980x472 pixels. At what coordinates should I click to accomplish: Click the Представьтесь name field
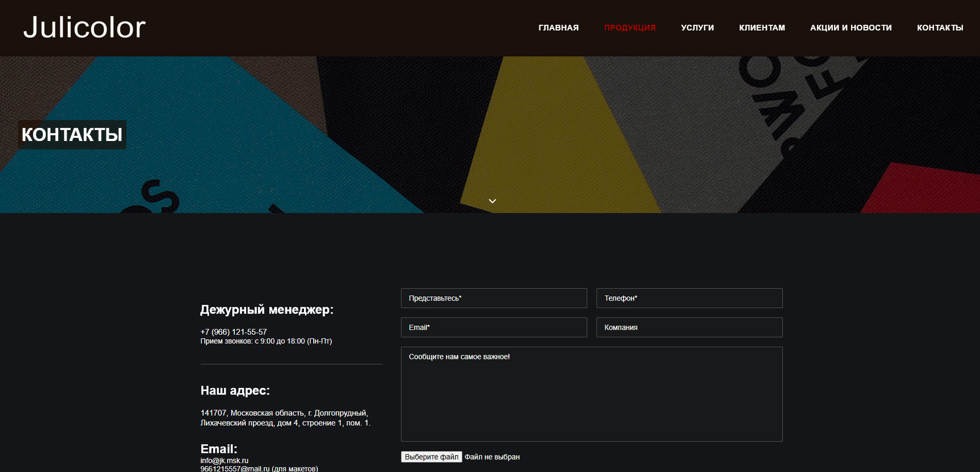point(494,298)
